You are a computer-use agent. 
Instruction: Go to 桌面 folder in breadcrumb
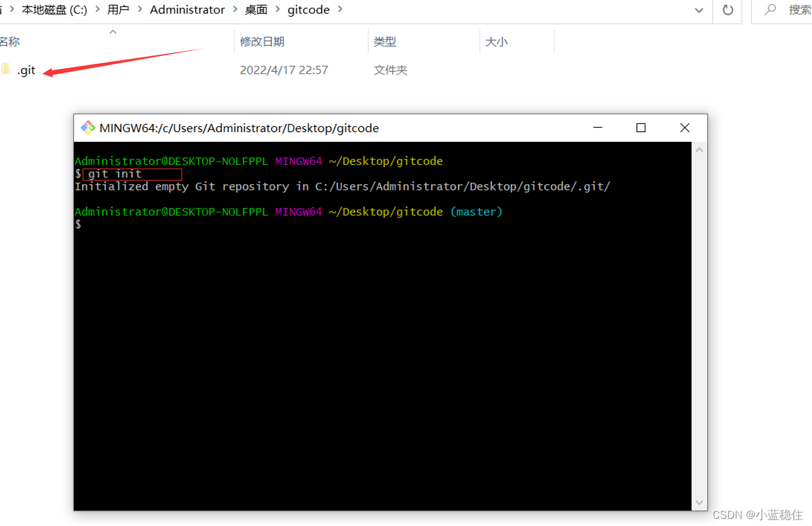[256, 10]
